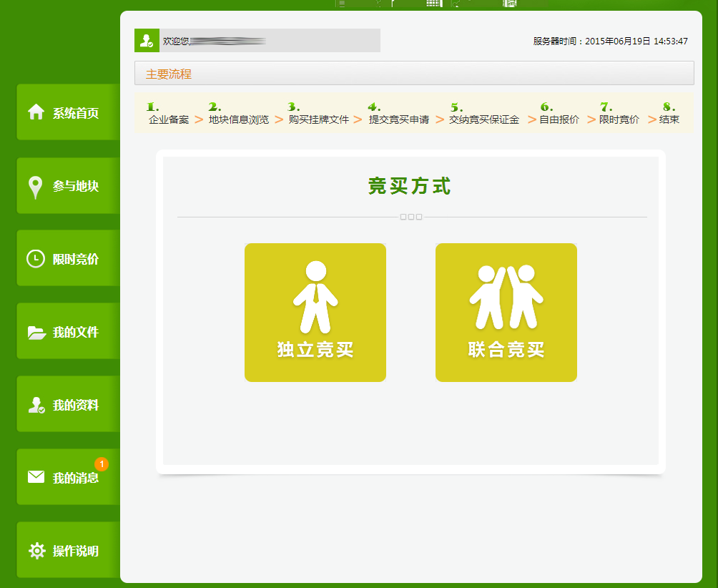Click the gear icon for 操作说明
The height and width of the screenshot is (588, 718).
[36, 551]
